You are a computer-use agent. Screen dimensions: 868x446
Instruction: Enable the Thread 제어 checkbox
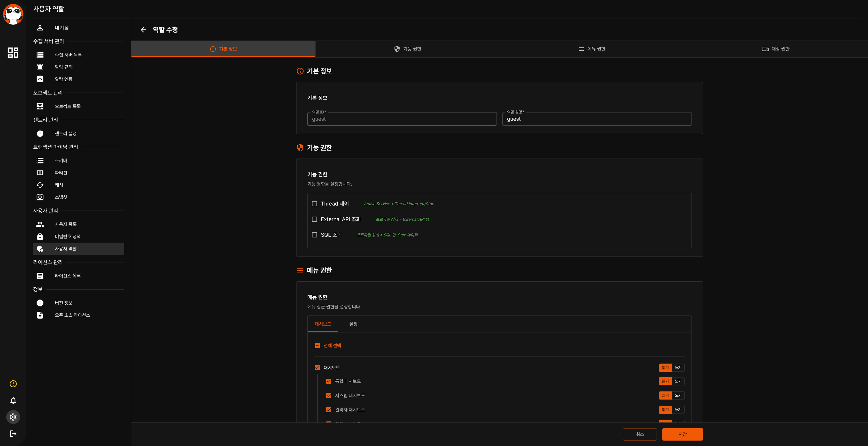point(314,204)
